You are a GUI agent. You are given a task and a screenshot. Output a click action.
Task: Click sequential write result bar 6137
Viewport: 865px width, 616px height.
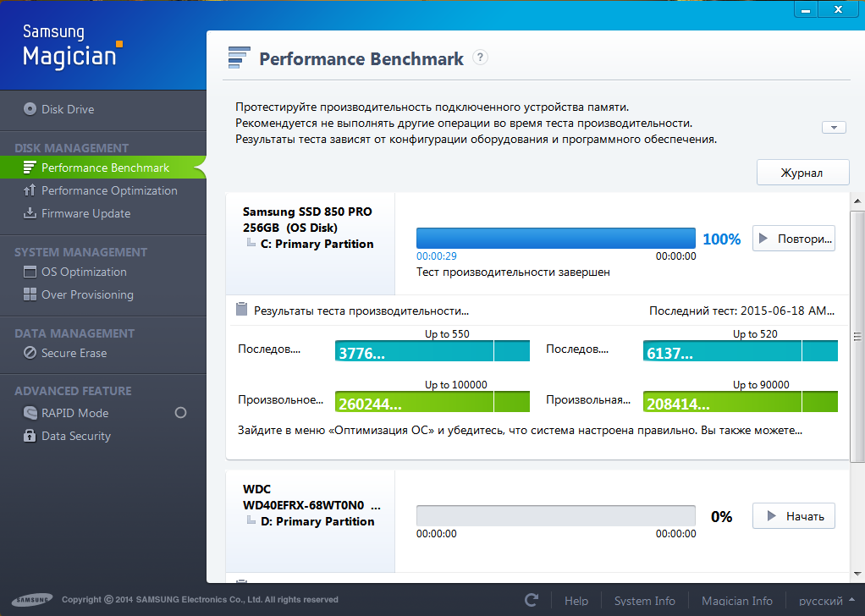pos(741,351)
